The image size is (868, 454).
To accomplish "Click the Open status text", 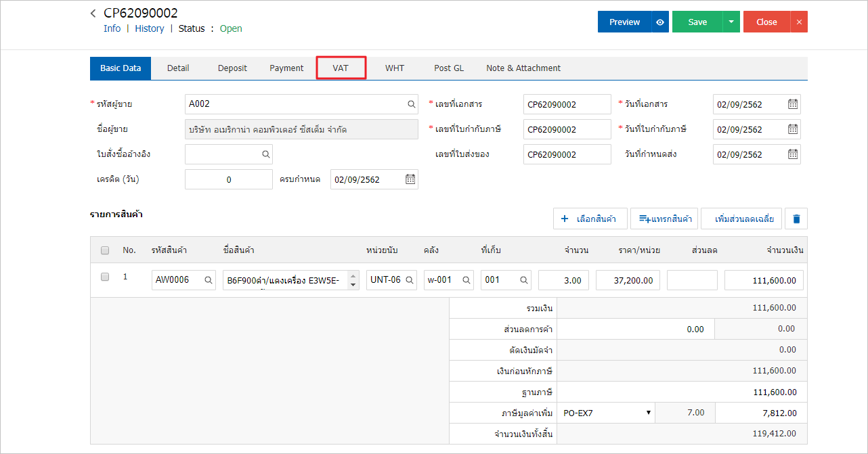I will [231, 28].
